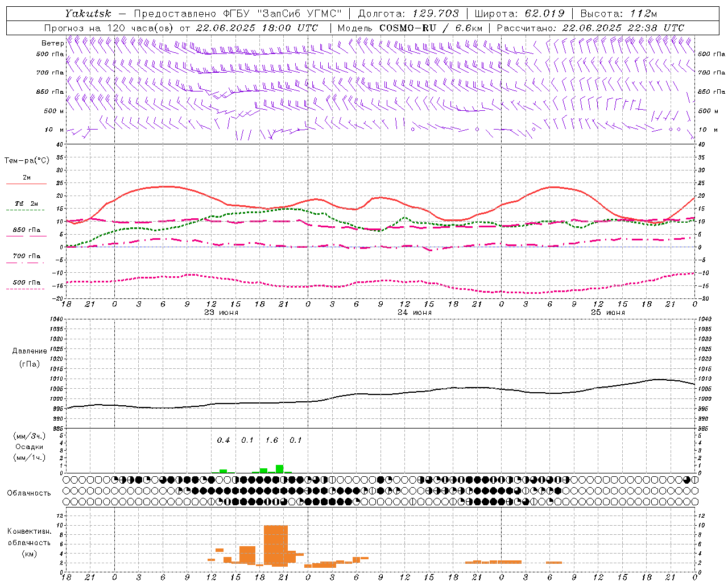Click the 24 июня date label
This screenshot has height=582, width=728.
[x=414, y=313]
